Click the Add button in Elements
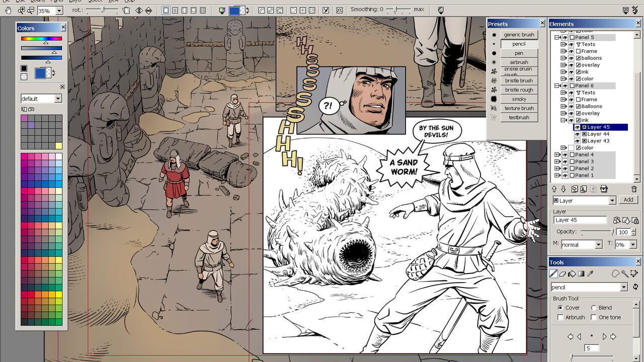 click(628, 200)
